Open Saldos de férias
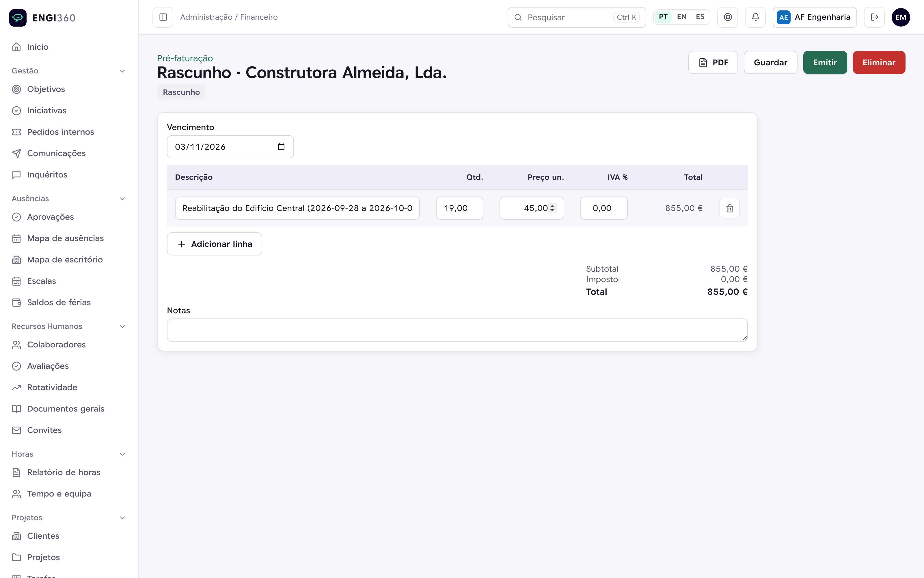924x578 pixels. [69, 302]
